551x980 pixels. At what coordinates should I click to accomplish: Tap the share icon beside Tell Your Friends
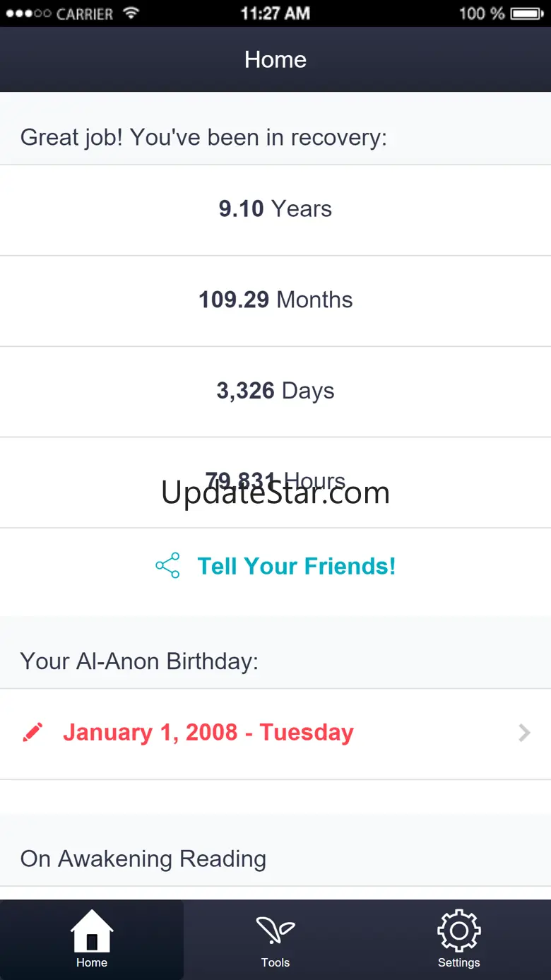click(167, 566)
